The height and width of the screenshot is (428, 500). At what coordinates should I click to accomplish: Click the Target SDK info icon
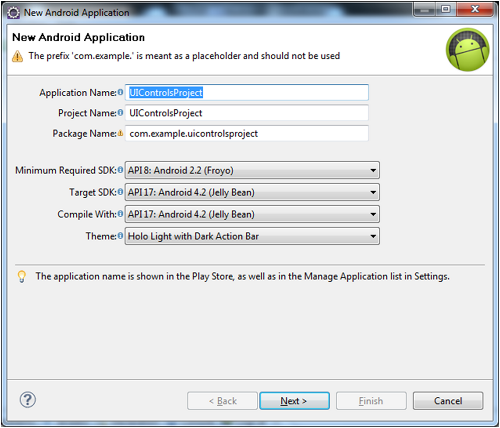click(x=120, y=192)
